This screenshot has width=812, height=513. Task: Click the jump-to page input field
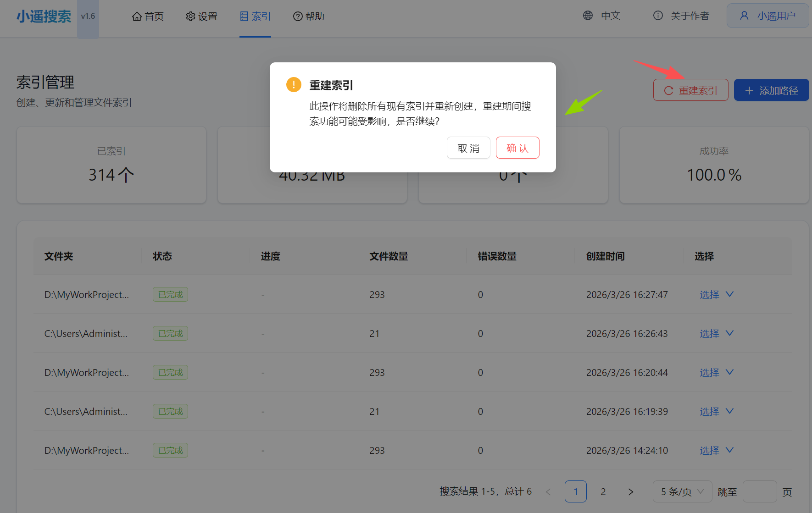759,492
